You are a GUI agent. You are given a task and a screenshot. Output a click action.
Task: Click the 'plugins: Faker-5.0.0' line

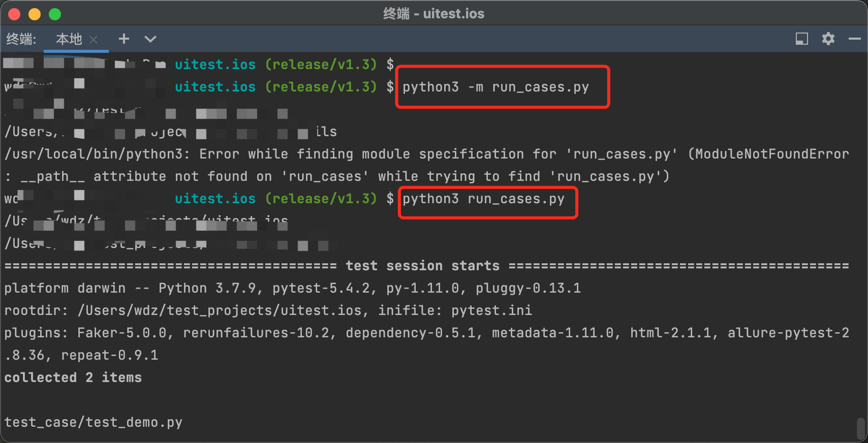(x=427, y=333)
